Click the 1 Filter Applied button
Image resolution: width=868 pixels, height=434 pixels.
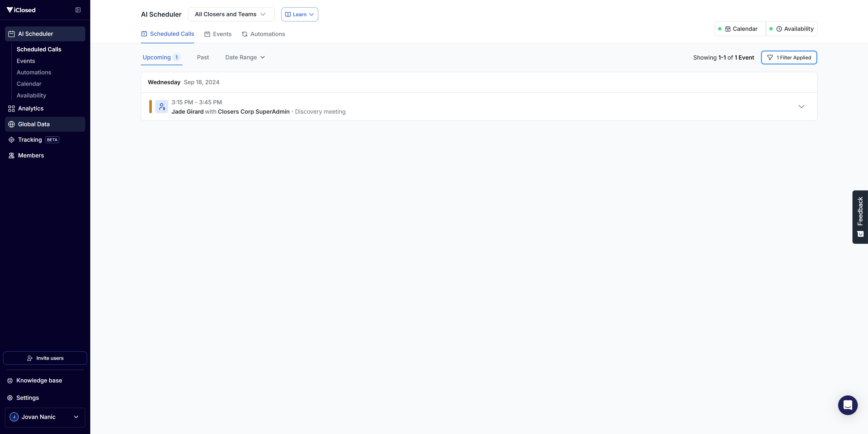click(x=789, y=58)
